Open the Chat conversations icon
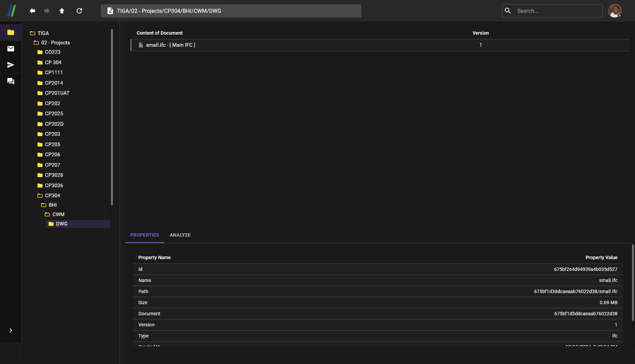Screen dimensions: 635x364 11,81
